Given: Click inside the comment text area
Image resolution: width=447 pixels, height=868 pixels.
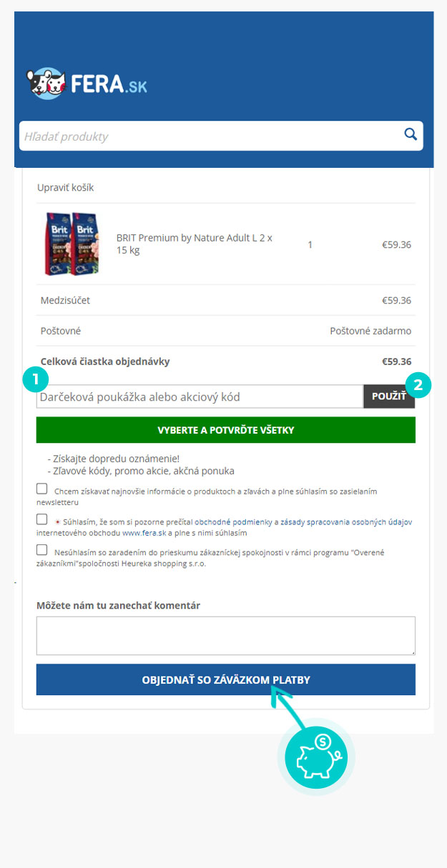Looking at the screenshot, I should click(x=226, y=636).
